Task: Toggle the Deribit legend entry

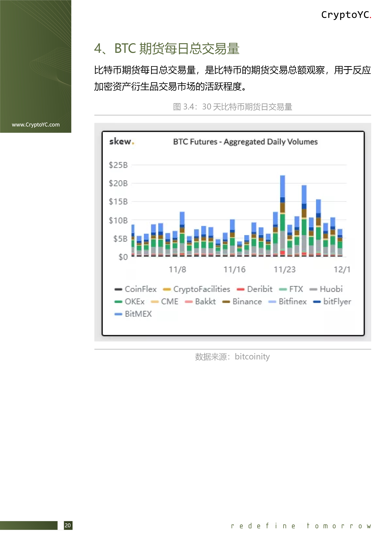Action: tap(255, 289)
